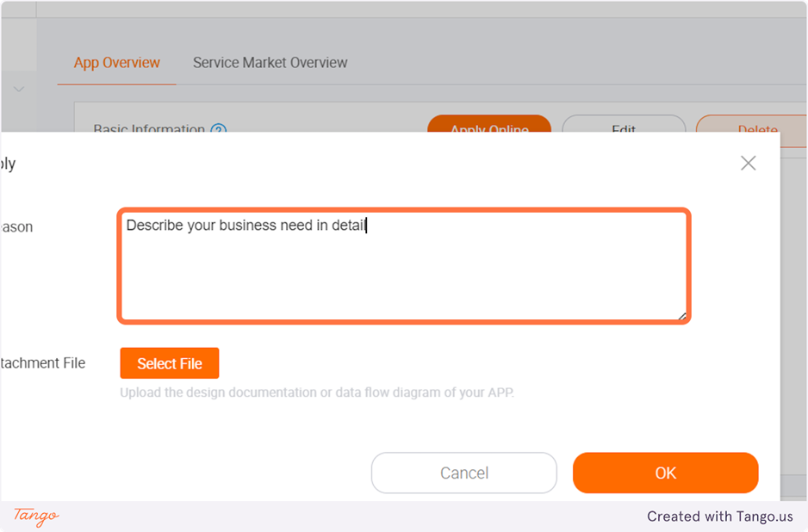Click the help icon beside Basic Information
This screenshot has width=808, height=532.
coord(219,130)
